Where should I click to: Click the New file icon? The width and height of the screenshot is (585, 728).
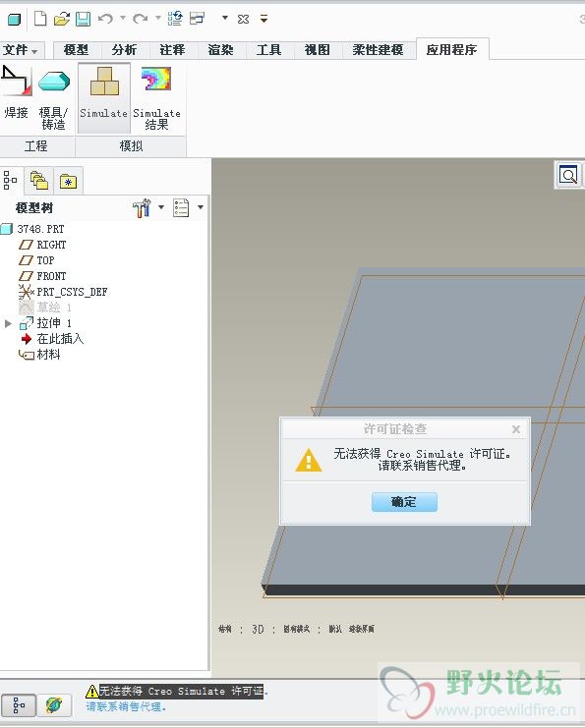coord(40,19)
